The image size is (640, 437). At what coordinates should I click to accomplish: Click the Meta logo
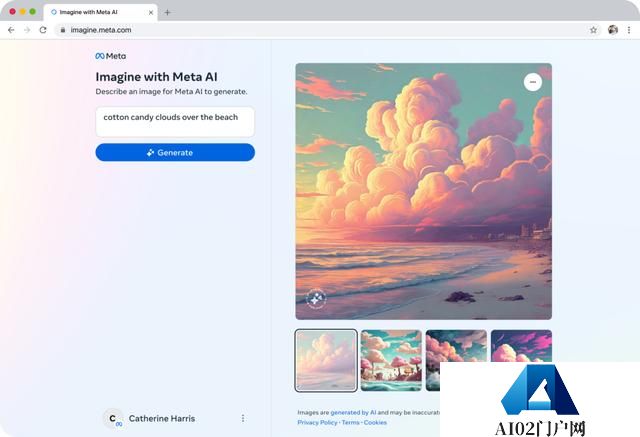click(x=111, y=56)
